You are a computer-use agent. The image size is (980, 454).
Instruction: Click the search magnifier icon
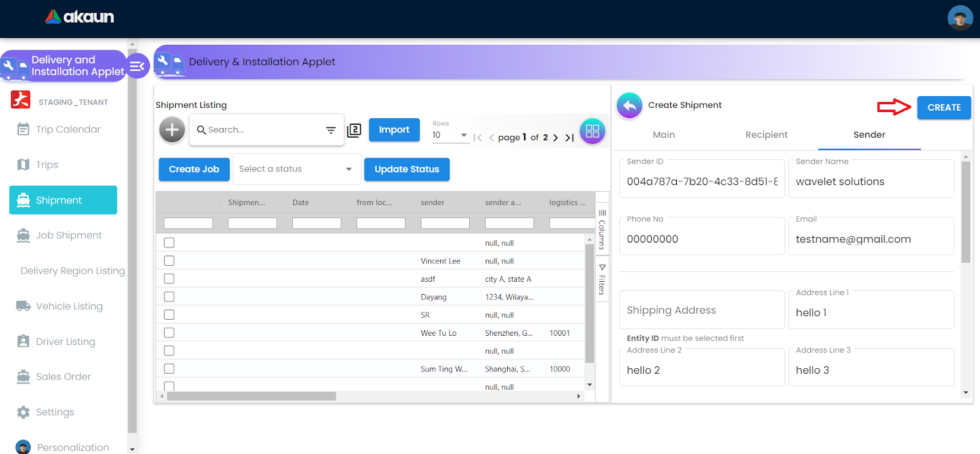click(201, 130)
